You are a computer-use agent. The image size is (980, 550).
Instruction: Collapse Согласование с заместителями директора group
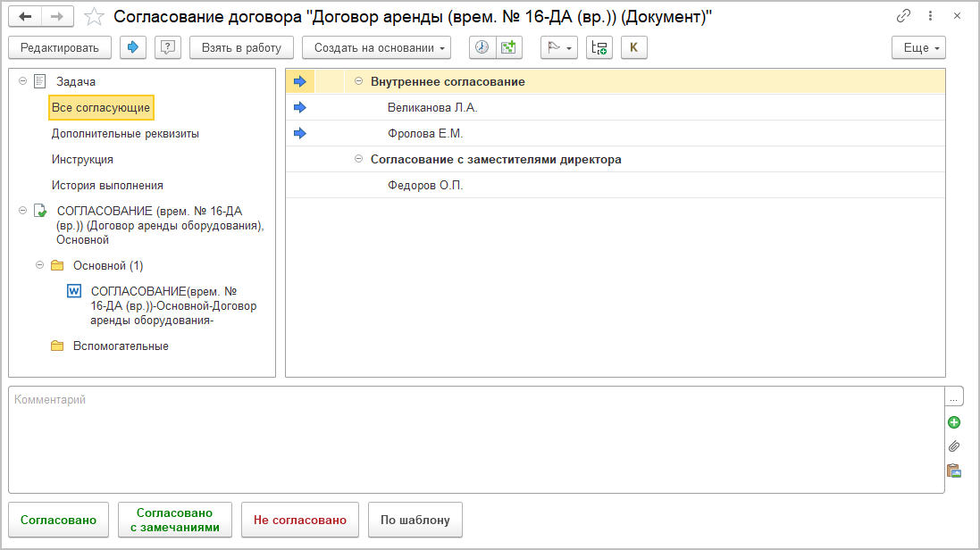(359, 159)
